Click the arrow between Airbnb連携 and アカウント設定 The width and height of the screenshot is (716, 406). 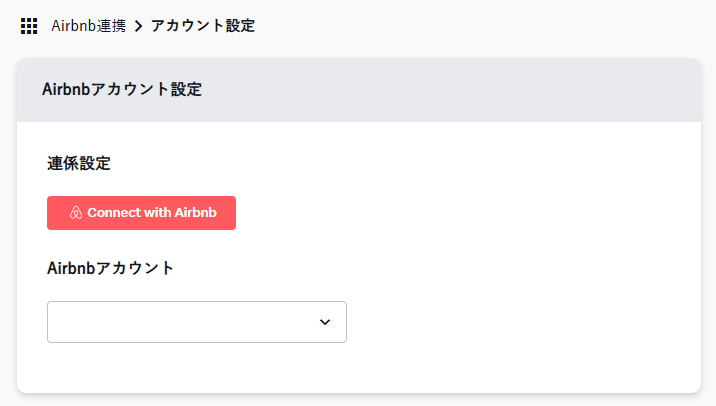138,26
